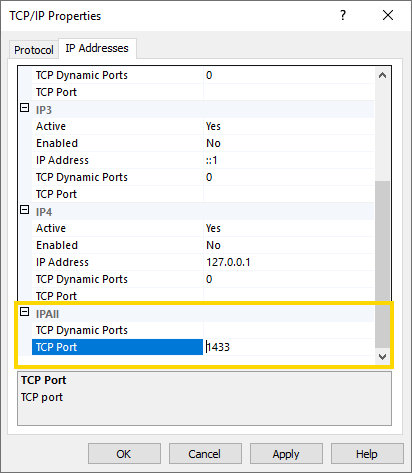Collapse the IP3 section
This screenshot has height=473, width=412.
pos(25,108)
